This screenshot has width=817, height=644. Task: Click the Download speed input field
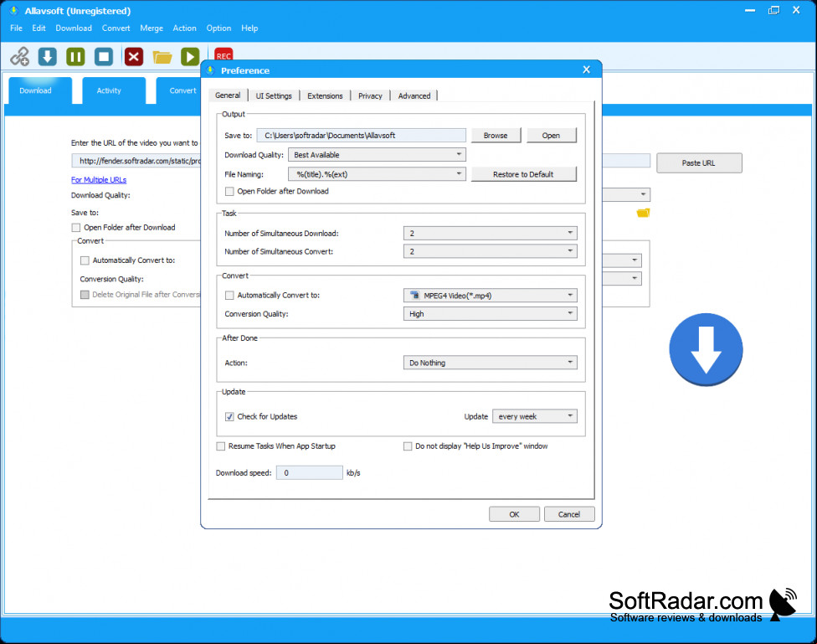click(x=310, y=473)
